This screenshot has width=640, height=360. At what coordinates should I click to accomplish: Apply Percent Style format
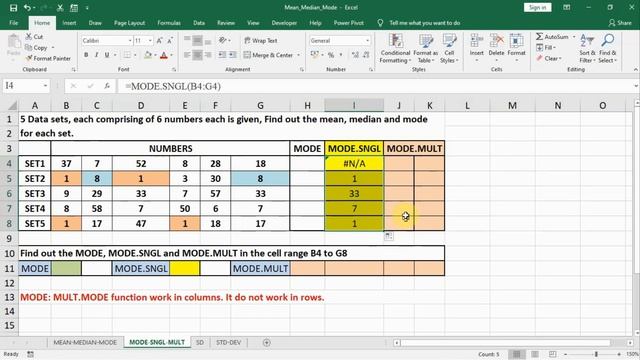(331, 55)
